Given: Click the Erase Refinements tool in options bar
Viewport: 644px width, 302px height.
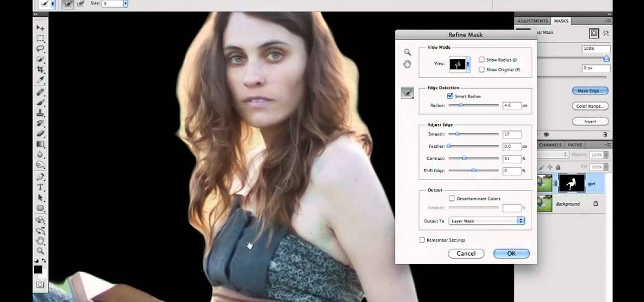Looking at the screenshot, I should click(x=79, y=4).
